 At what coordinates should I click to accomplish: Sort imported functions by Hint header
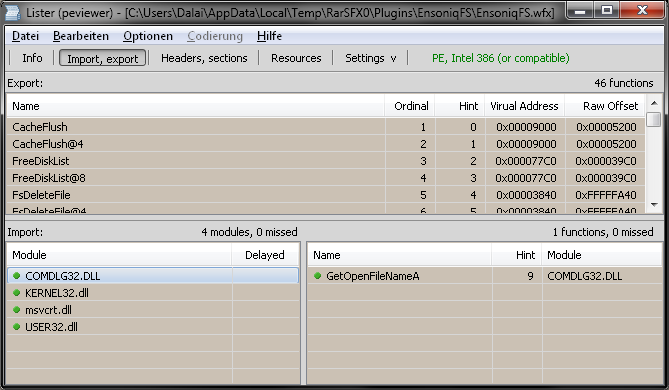pos(517,255)
